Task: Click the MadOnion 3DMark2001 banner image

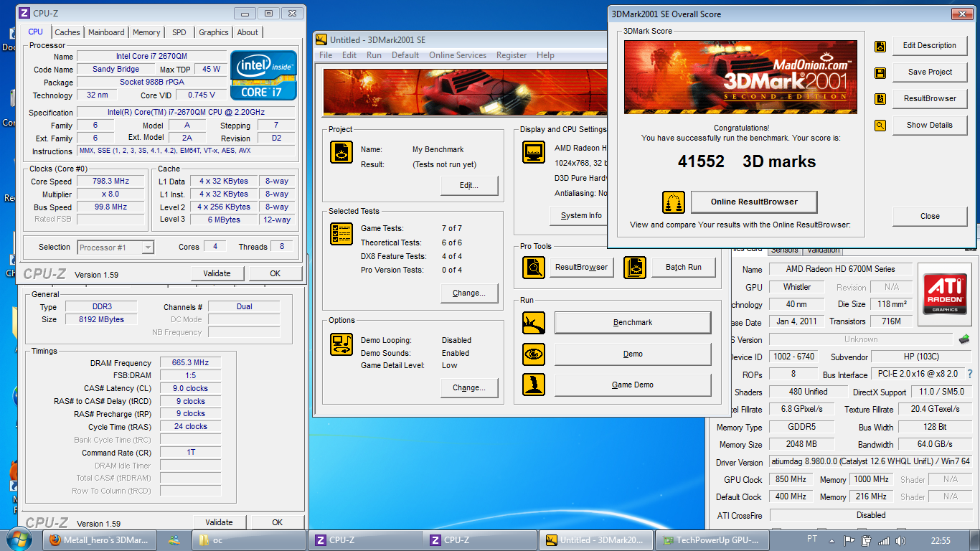Action: [740, 77]
